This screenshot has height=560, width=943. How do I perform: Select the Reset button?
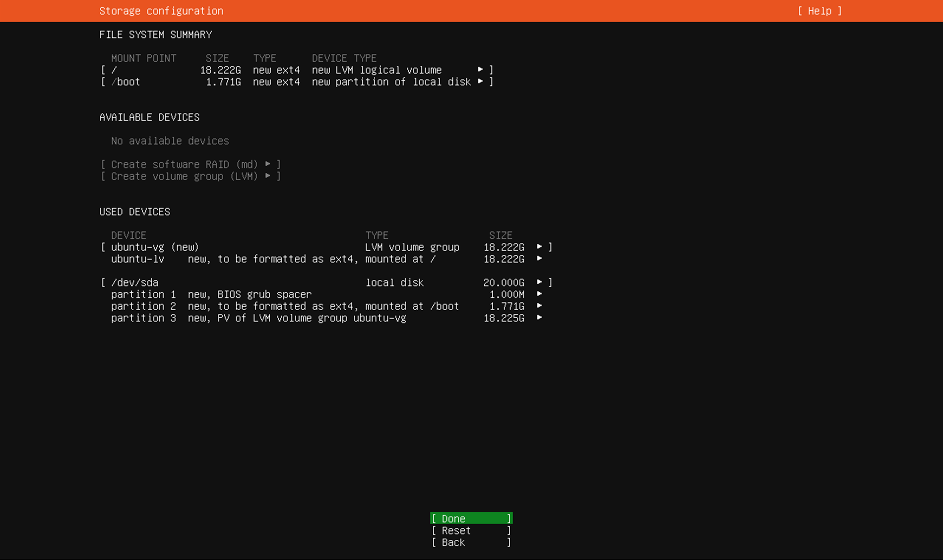coord(471,530)
